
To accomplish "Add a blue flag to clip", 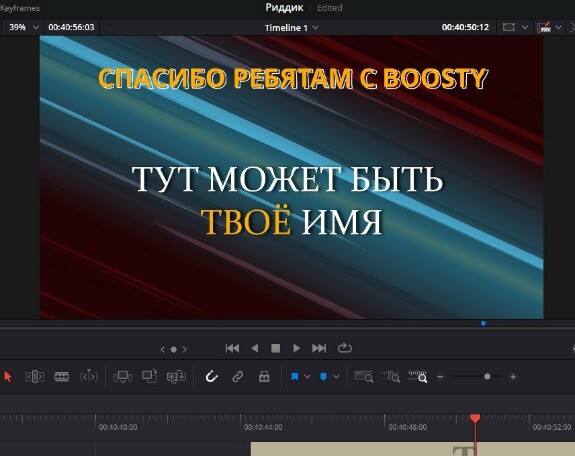I will pos(294,377).
